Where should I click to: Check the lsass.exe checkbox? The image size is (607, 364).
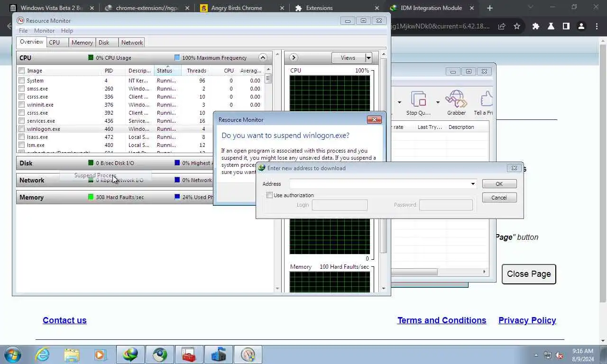pos(21,137)
